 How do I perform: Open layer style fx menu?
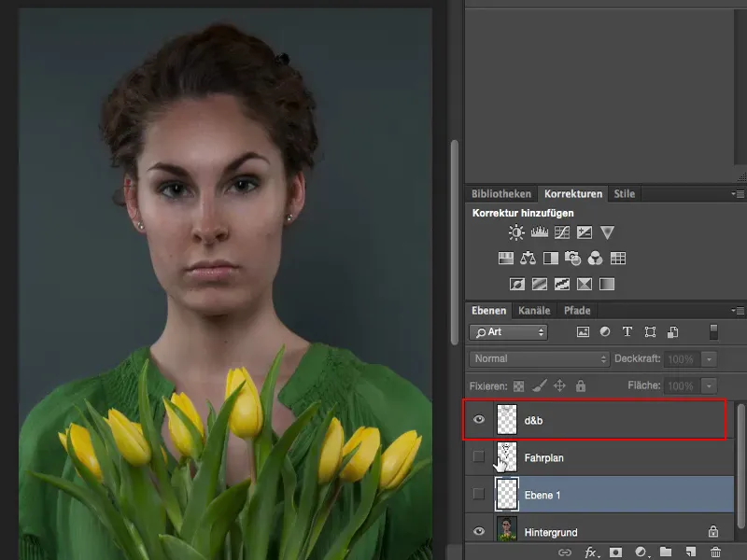point(591,553)
